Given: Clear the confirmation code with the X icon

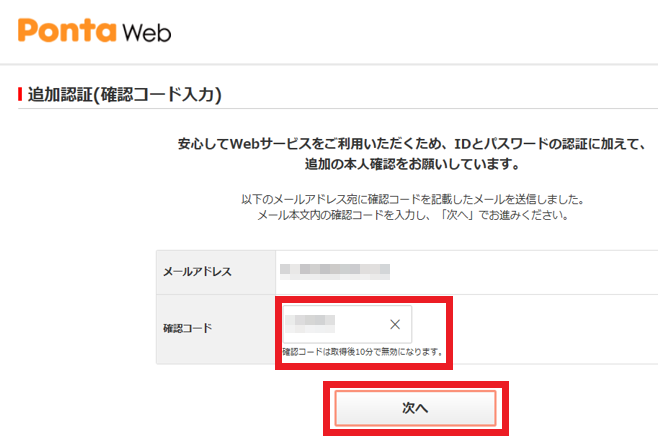Looking at the screenshot, I should click(x=395, y=324).
